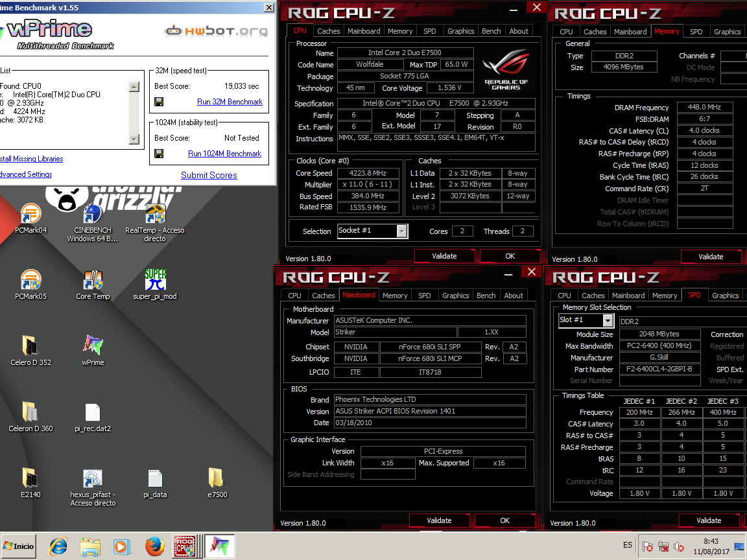This screenshot has width=747, height=560.
Task: Click the save icon beside 32M Best Score
Action: point(159,101)
